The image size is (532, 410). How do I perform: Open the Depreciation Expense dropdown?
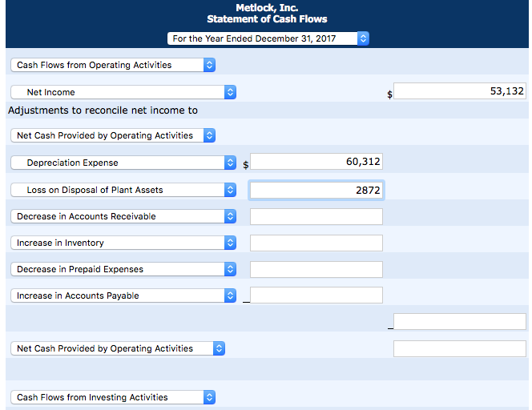[x=123, y=163]
